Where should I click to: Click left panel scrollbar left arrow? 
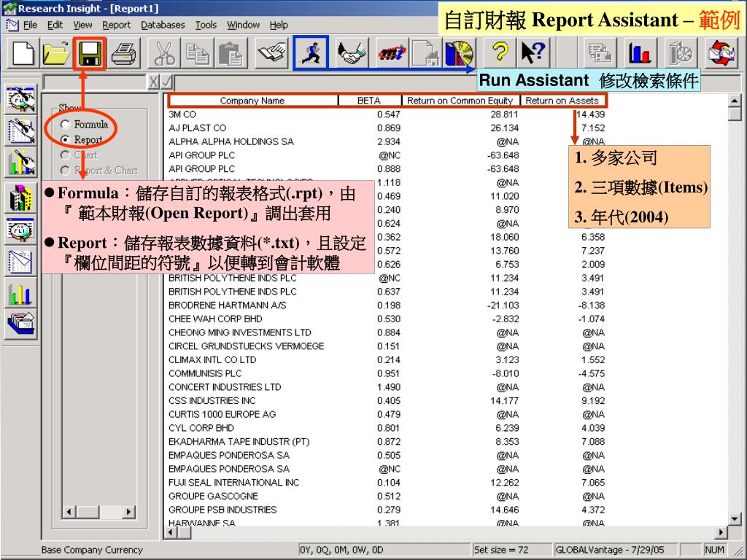click(x=69, y=512)
